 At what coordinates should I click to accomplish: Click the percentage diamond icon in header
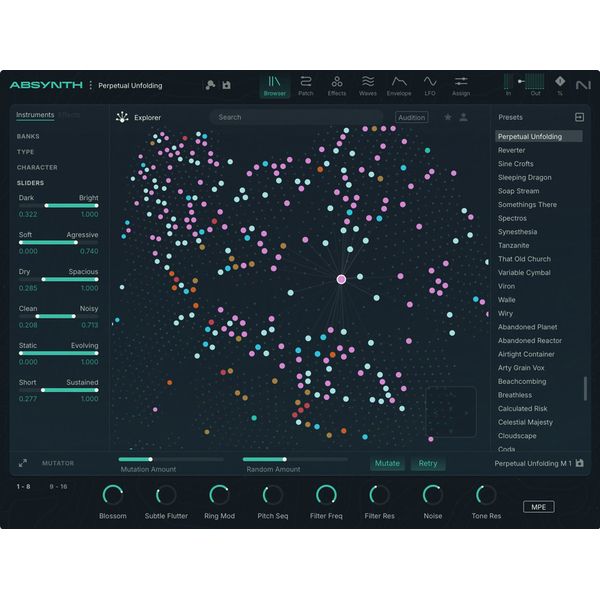(x=560, y=82)
